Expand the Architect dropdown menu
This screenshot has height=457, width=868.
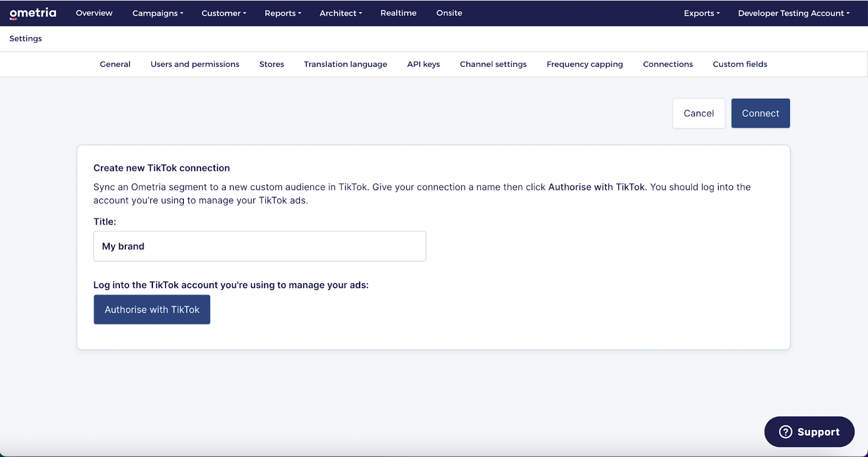pyautogui.click(x=341, y=13)
